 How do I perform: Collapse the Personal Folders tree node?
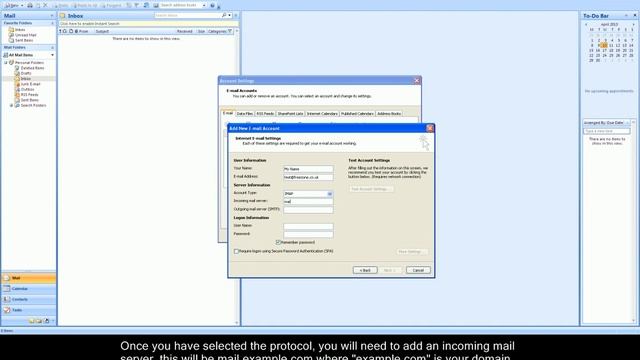click(x=6, y=63)
